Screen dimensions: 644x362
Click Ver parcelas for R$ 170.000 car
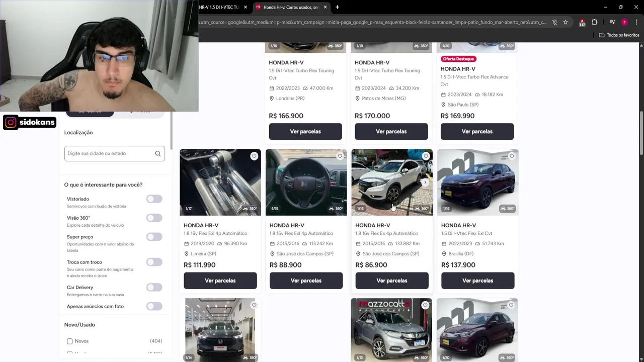391,132
